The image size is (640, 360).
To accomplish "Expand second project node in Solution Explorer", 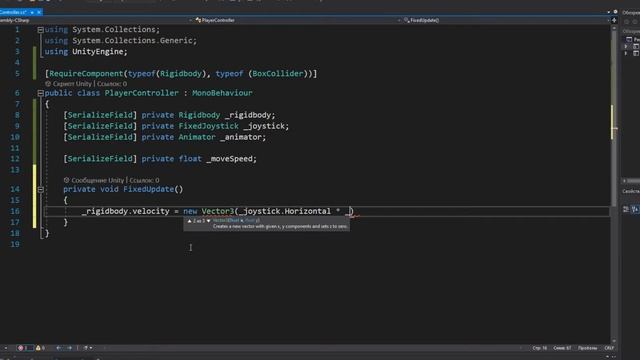I will [x=626, y=53].
